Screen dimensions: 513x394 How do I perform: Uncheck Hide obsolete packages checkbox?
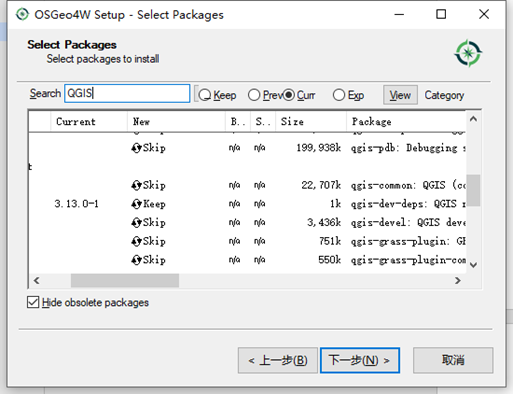click(x=33, y=302)
